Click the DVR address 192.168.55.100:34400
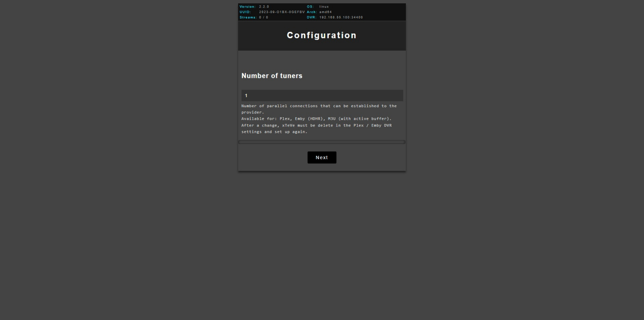The image size is (644, 320). click(x=341, y=18)
